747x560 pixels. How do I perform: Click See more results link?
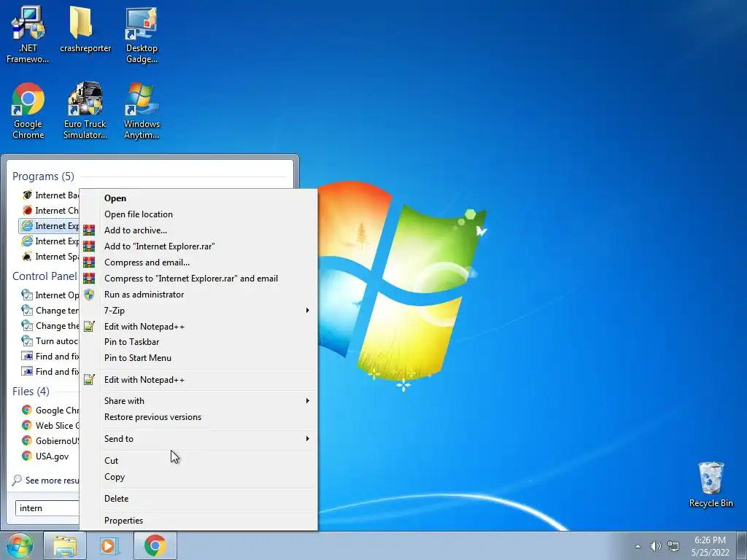pyautogui.click(x=46, y=481)
